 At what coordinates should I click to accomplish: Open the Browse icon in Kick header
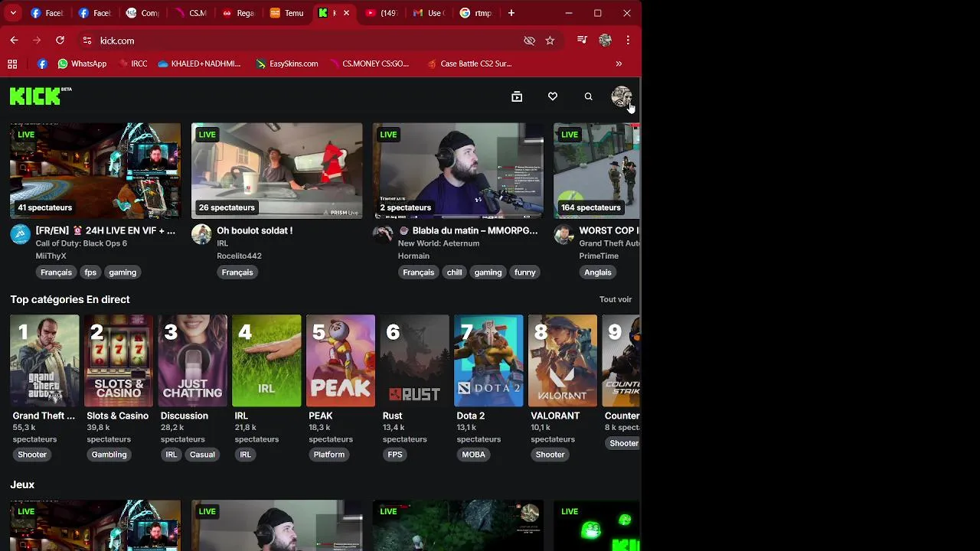pos(517,96)
